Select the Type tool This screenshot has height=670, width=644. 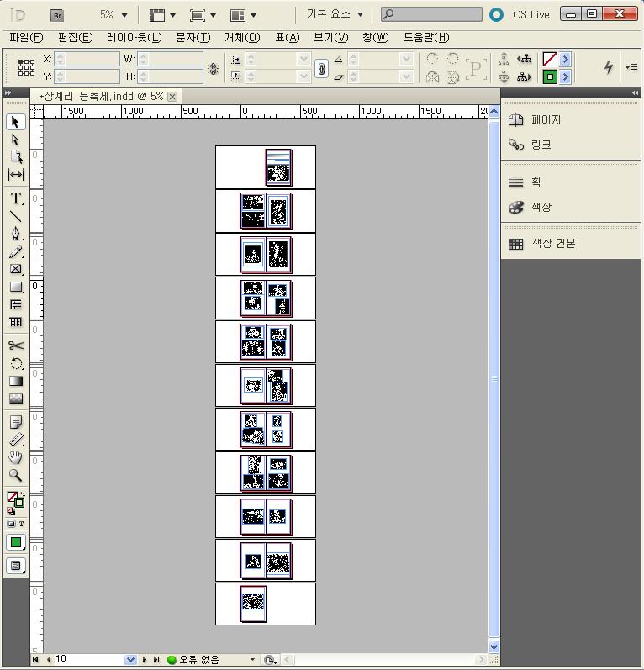[15, 198]
